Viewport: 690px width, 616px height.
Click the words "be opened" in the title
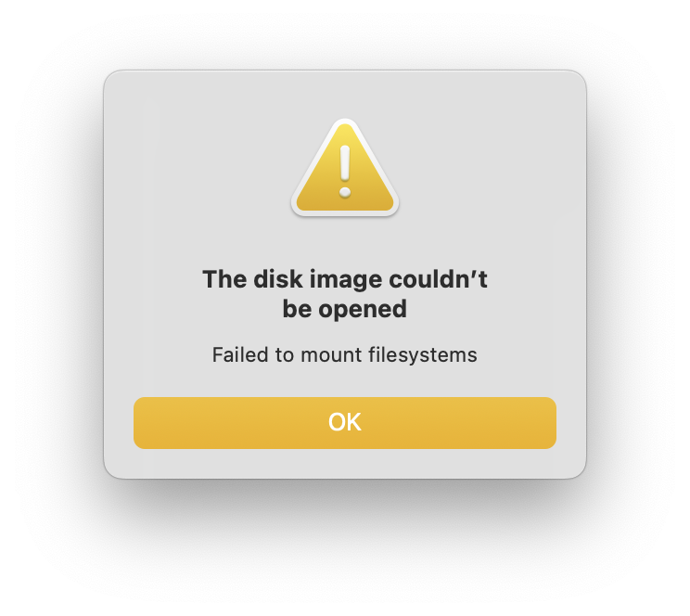click(x=345, y=309)
